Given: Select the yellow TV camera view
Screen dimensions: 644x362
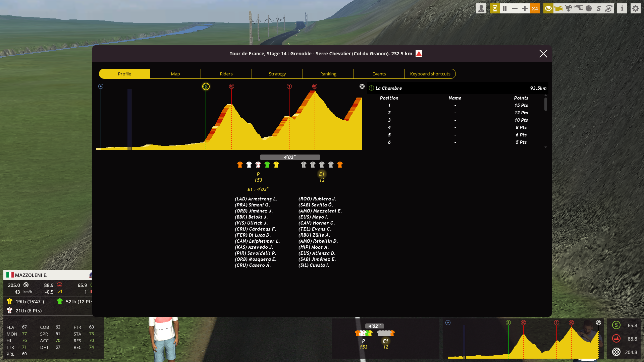Looking at the screenshot, I should point(558,8).
